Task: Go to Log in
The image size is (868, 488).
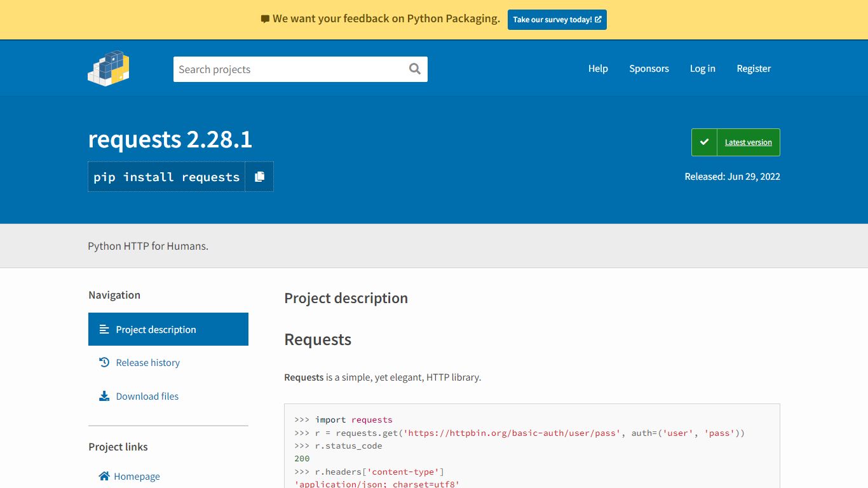Action: pyautogui.click(x=703, y=69)
